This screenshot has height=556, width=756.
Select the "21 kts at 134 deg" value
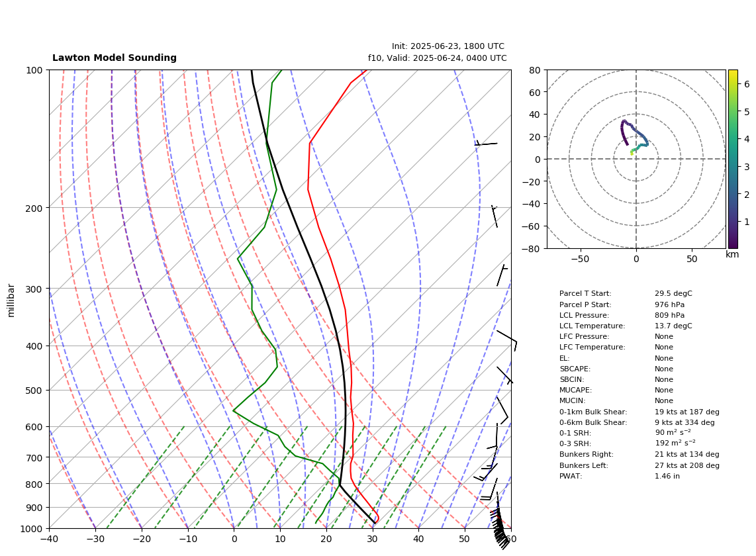click(687, 455)
